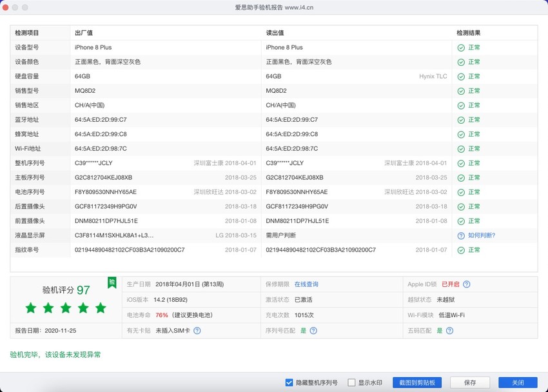Screen dimensions: 548x392
Task: Click the red 已开启 Apple ID lock status
Action: tap(450, 284)
